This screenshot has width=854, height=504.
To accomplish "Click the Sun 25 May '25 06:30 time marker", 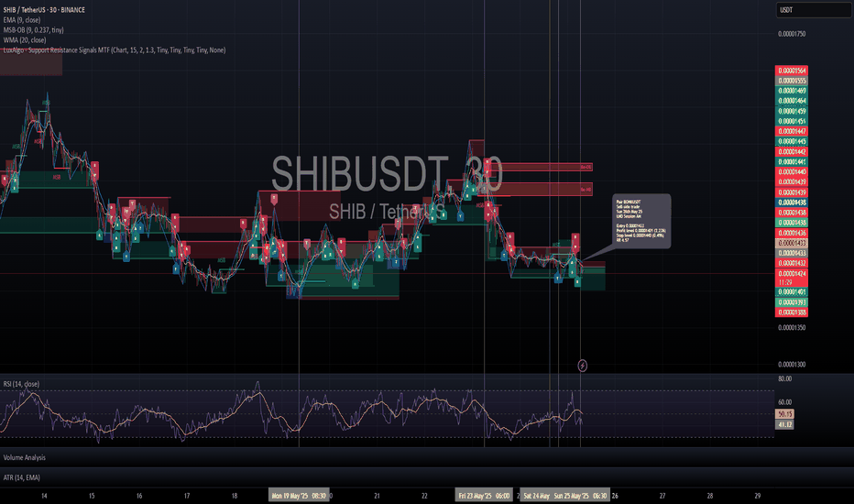I will click(580, 495).
